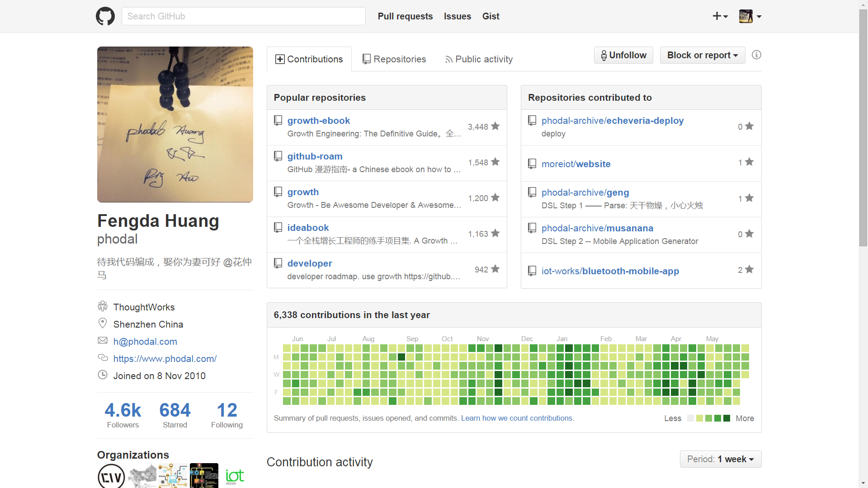
Task: Switch to the Repositories tab
Action: point(394,59)
